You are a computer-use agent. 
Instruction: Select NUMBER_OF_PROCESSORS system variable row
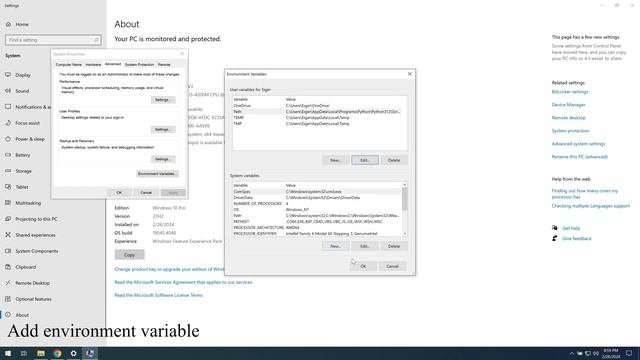317,204
